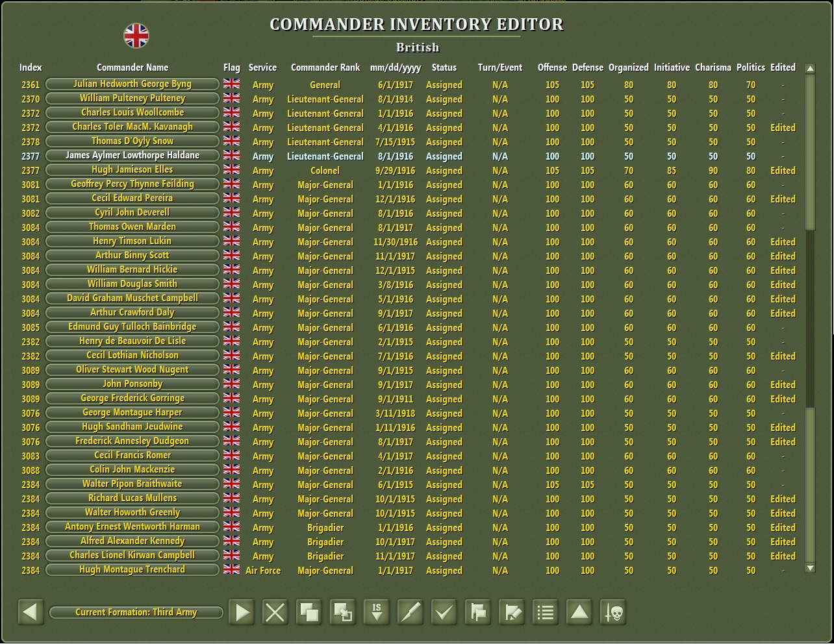Image resolution: width=834 pixels, height=644 pixels.
Task: Click the promote up-triangle icon
Action: [x=579, y=612]
